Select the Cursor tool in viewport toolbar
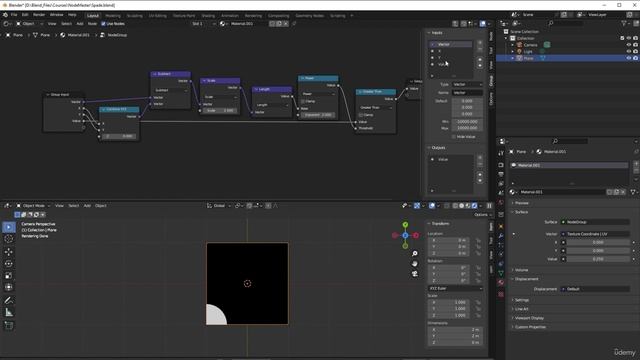Viewport: 640px width, 360px height. pyautogui.click(x=9, y=239)
